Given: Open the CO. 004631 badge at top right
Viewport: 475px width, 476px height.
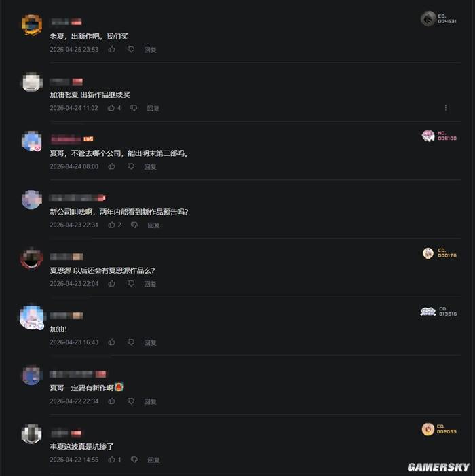Looking at the screenshot, I should pyautogui.click(x=438, y=18).
